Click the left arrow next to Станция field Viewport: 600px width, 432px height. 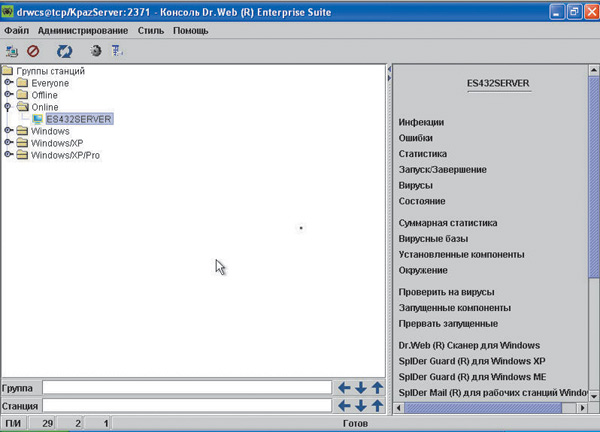(344, 406)
